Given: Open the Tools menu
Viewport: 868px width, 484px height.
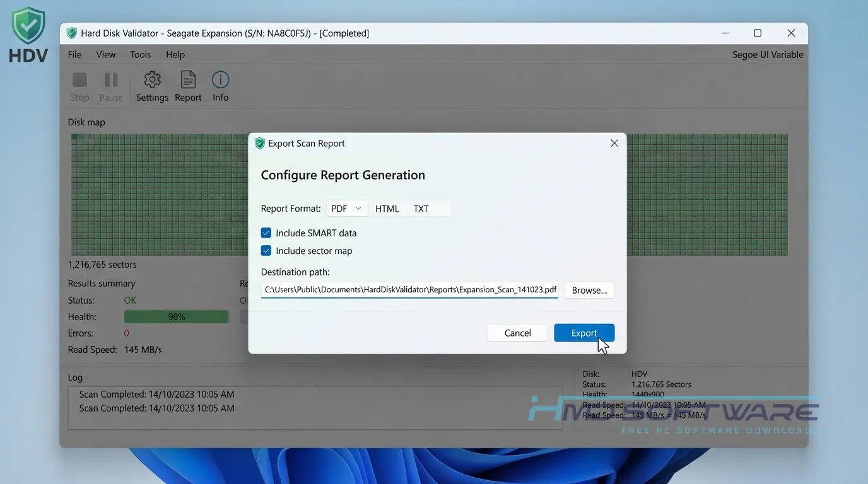Looking at the screenshot, I should (x=140, y=54).
